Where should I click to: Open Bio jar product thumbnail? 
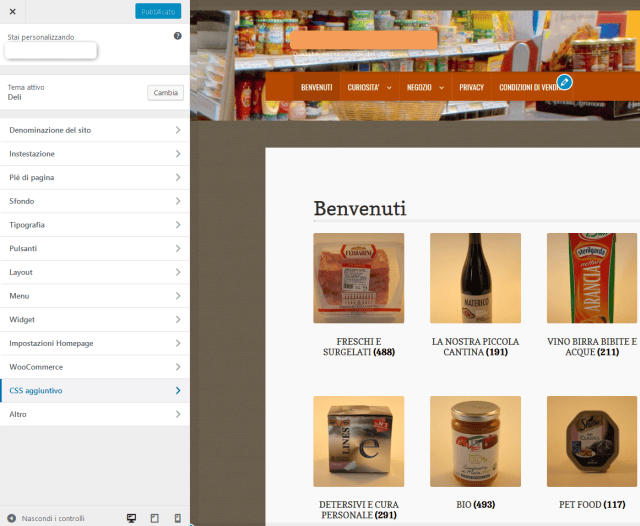pyautogui.click(x=476, y=441)
